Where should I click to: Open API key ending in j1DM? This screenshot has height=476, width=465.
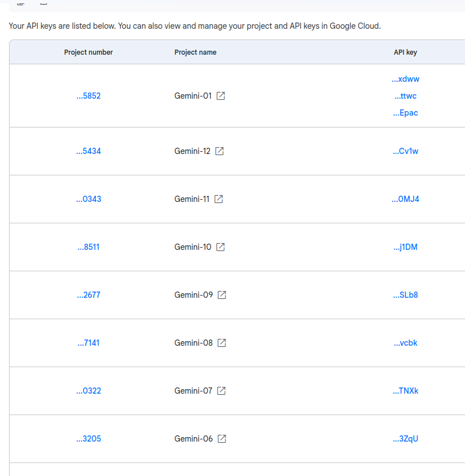coord(405,247)
